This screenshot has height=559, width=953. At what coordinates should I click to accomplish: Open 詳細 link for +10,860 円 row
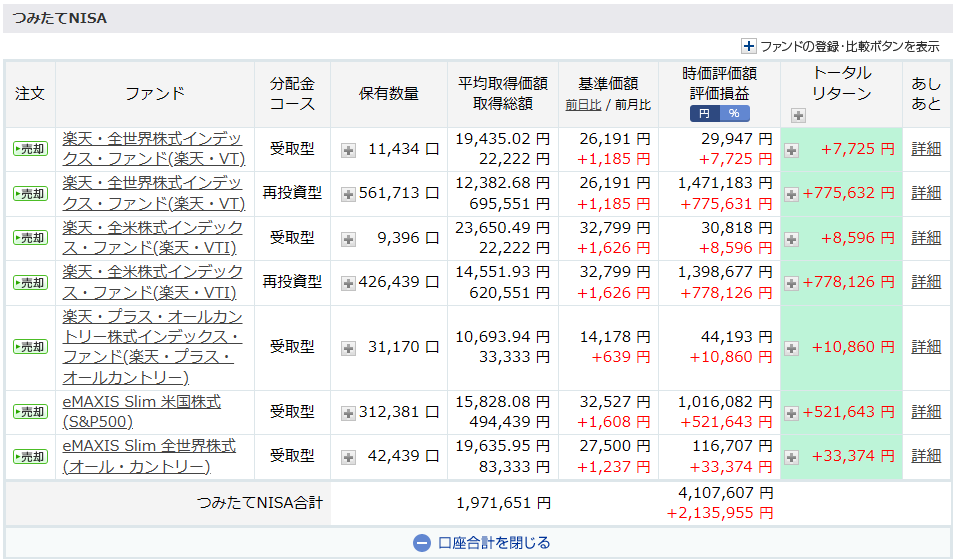point(926,347)
